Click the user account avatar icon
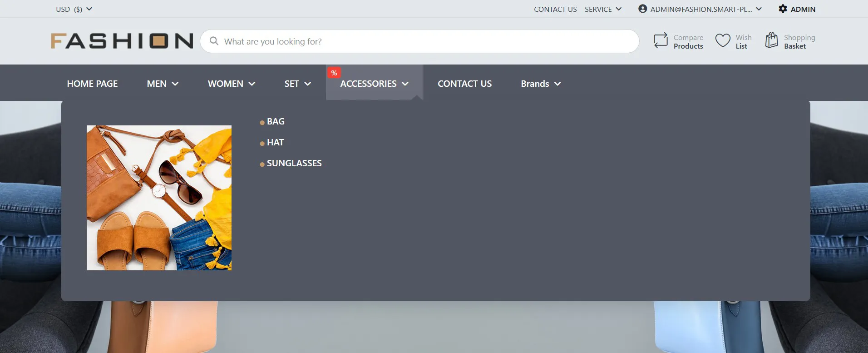 pos(642,9)
